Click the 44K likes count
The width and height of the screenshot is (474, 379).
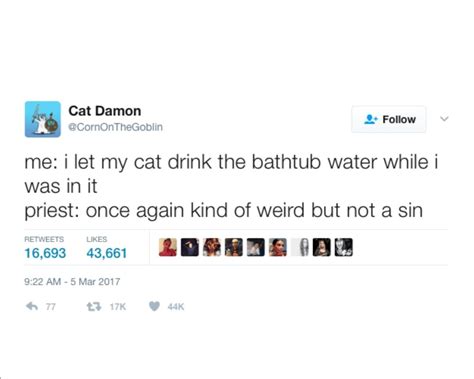pos(176,307)
